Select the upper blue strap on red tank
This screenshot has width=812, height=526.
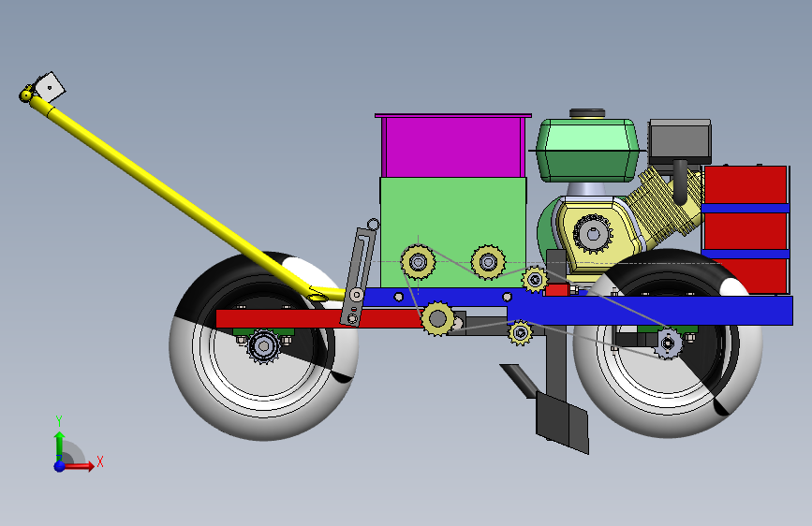746,208
